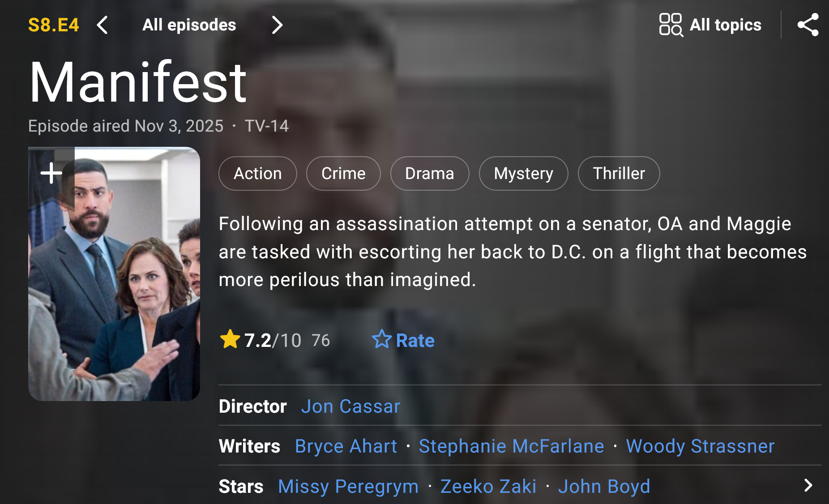The height and width of the screenshot is (504, 829).
Task: Open the share icon
Action: pyautogui.click(x=808, y=25)
